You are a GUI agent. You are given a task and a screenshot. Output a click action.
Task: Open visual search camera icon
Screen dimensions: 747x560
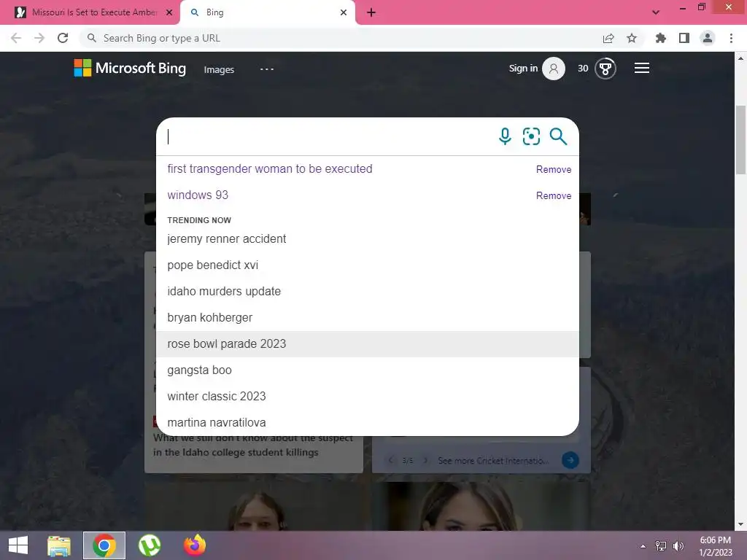click(x=531, y=136)
